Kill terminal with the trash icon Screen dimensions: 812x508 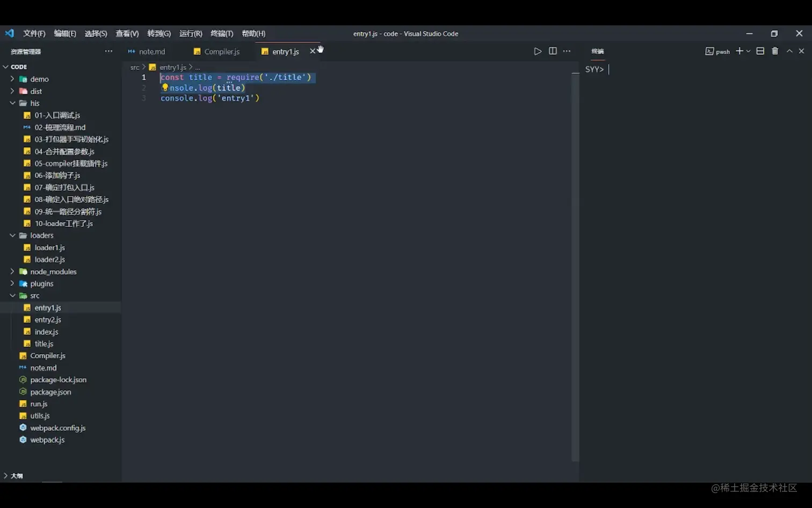pyautogui.click(x=775, y=51)
